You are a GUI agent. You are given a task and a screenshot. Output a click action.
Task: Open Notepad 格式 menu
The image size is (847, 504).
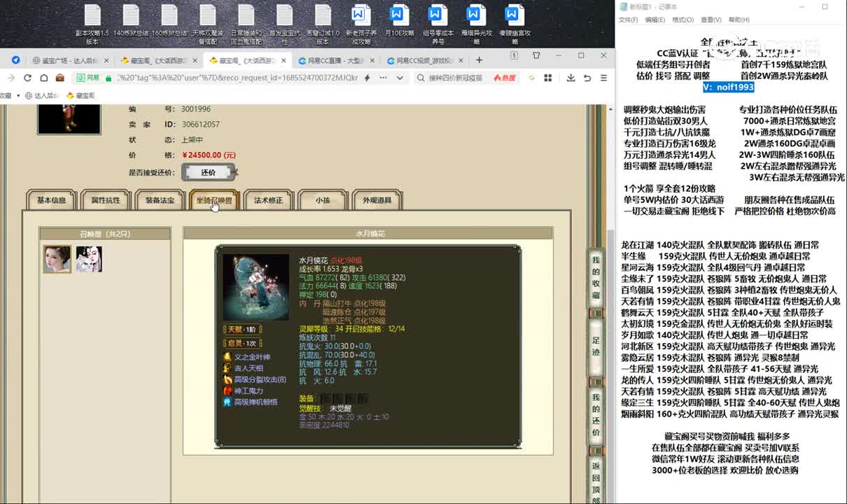click(x=682, y=20)
